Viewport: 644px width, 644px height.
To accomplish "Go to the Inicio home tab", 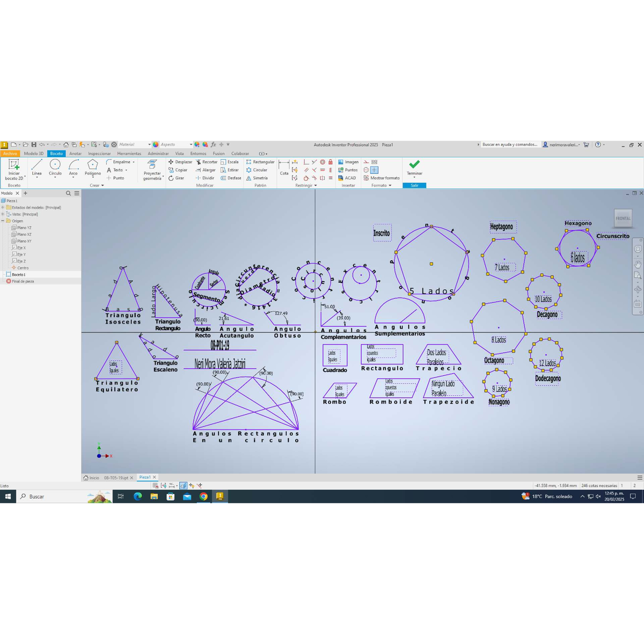I will (x=92, y=478).
